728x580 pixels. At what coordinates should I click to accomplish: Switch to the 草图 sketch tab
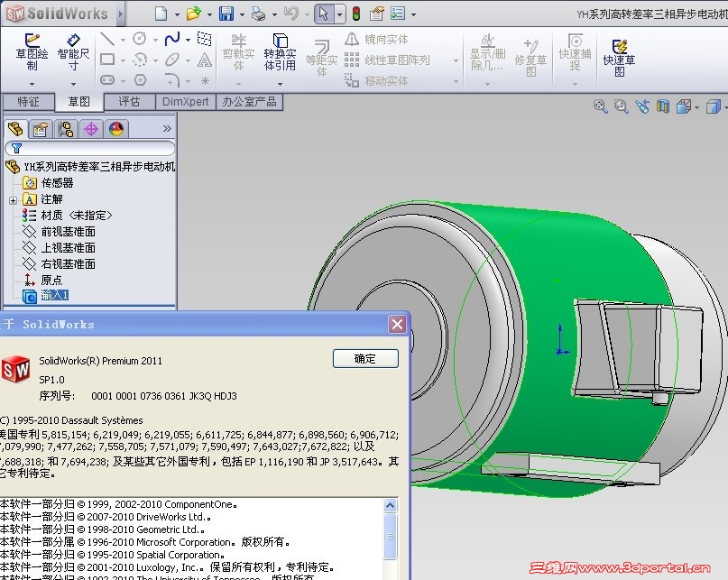78,102
